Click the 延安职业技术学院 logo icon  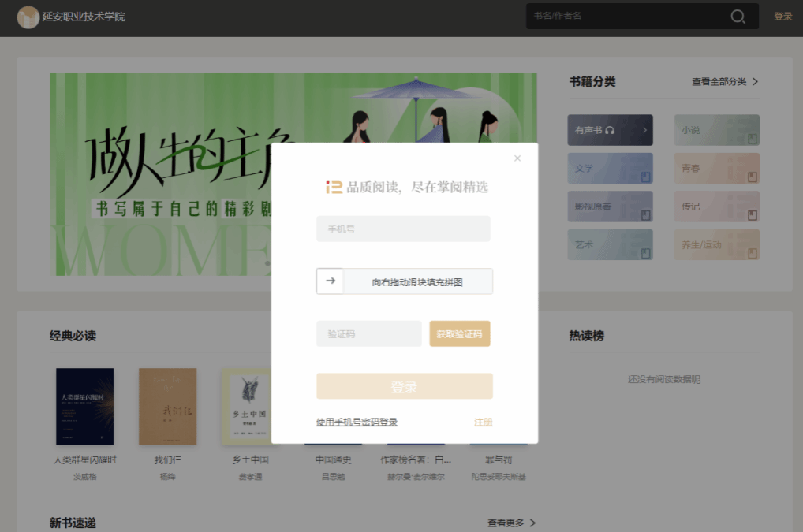point(28,17)
